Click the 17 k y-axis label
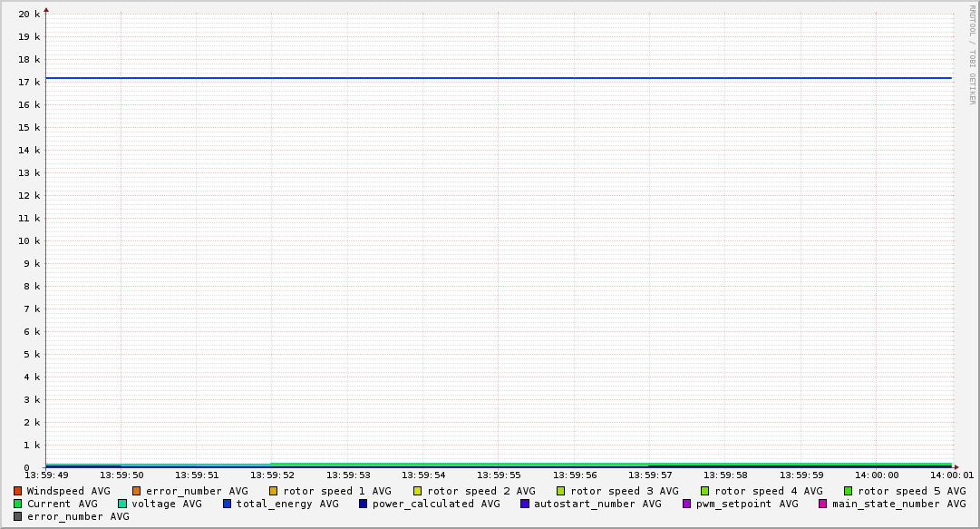The image size is (980, 529). (31, 83)
